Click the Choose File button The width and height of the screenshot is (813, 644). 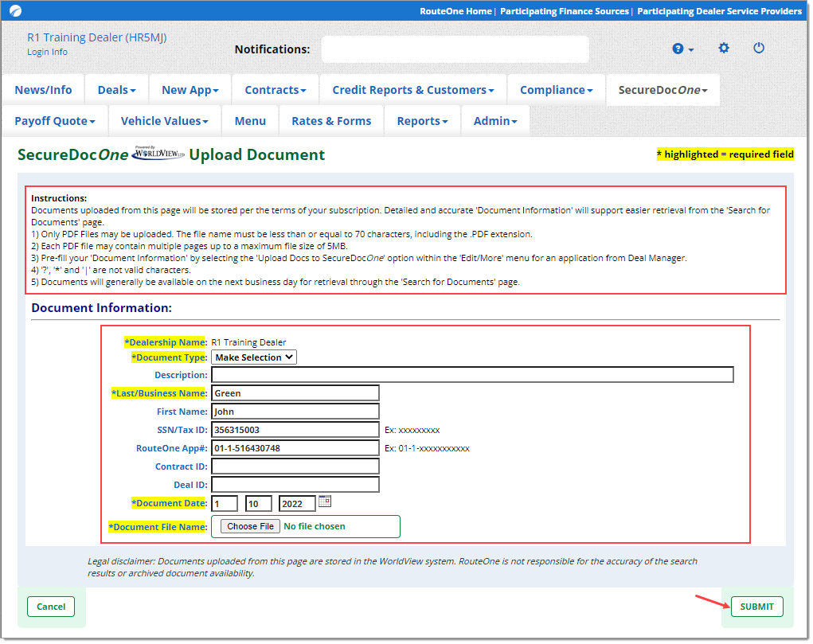click(251, 526)
